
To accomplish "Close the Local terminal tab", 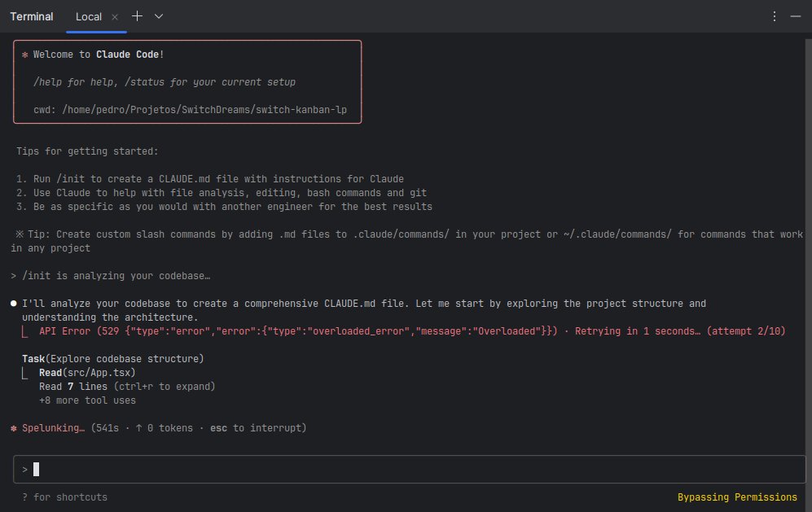I will point(115,16).
